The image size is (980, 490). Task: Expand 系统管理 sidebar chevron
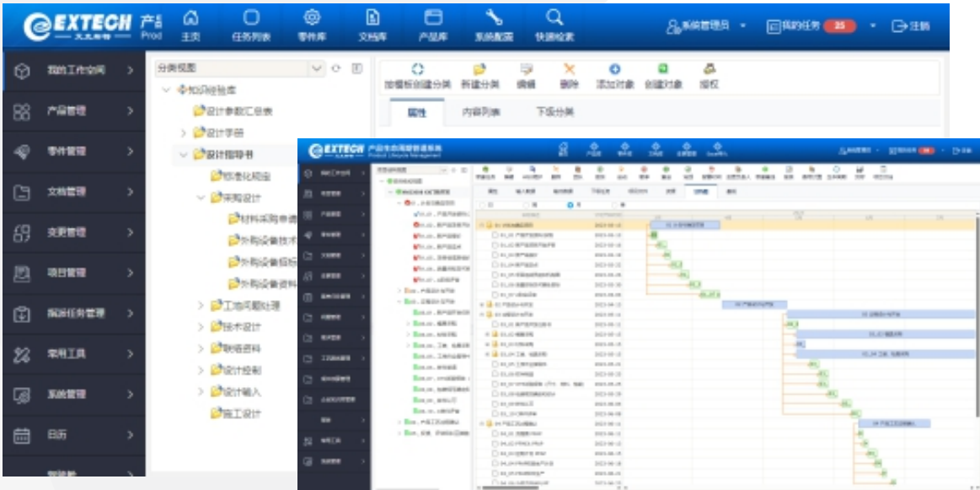click(130, 394)
